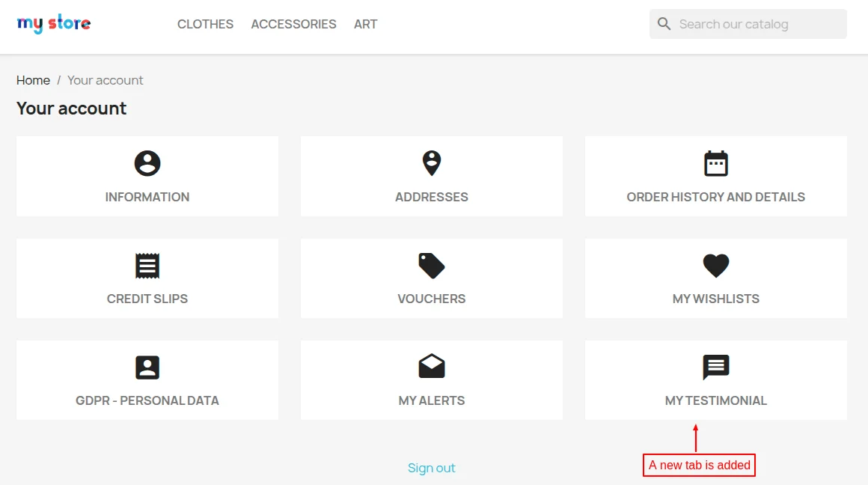Select the Vouchers tag icon
The height and width of the screenshot is (485, 868).
(x=431, y=265)
